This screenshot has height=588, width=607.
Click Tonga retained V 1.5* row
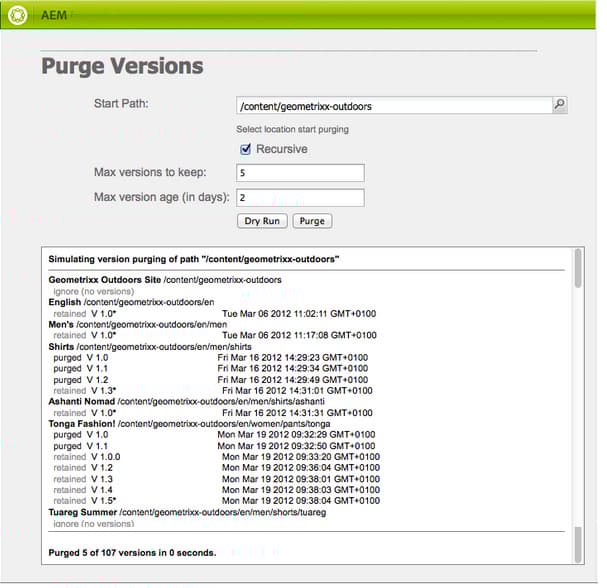pos(216,501)
